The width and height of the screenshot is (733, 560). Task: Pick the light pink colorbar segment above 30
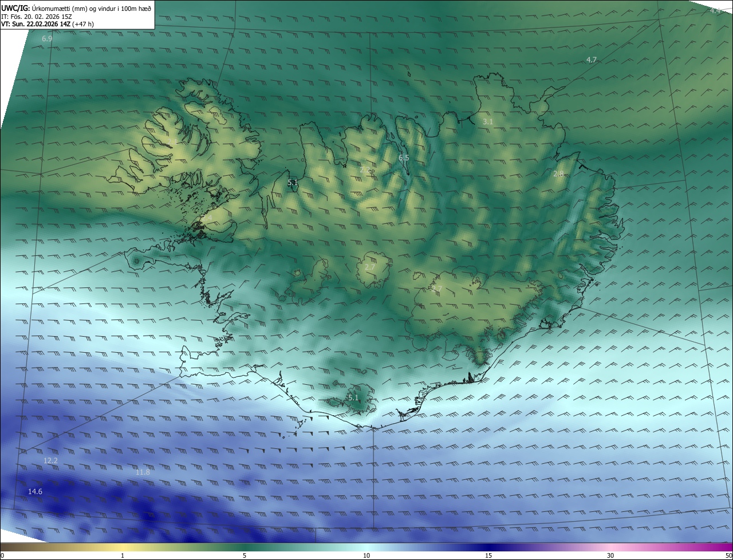pos(610,547)
